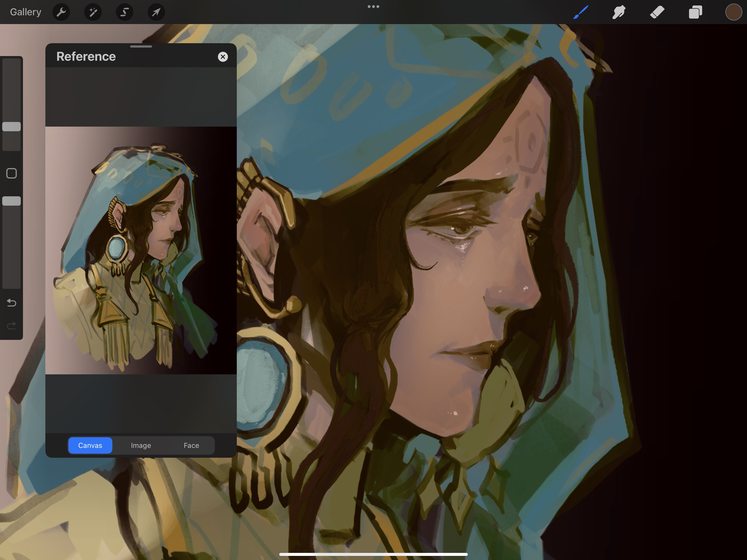Switch reference to Face mode
Image resolution: width=747 pixels, height=560 pixels.
(191, 445)
